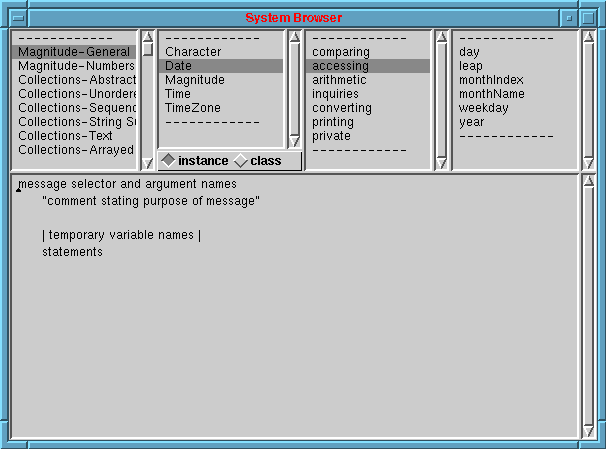Select Collections-Arrayed category
The height and width of the screenshot is (449, 606).
[74, 150]
